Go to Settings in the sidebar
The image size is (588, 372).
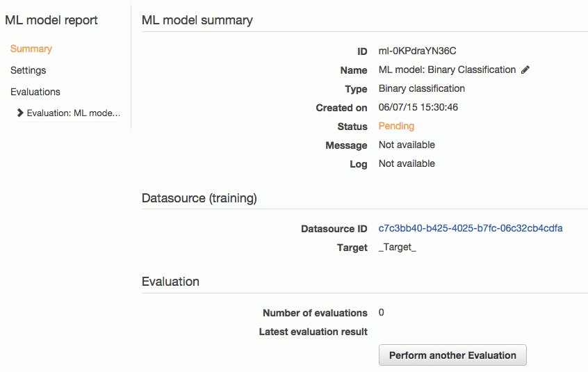pos(28,70)
